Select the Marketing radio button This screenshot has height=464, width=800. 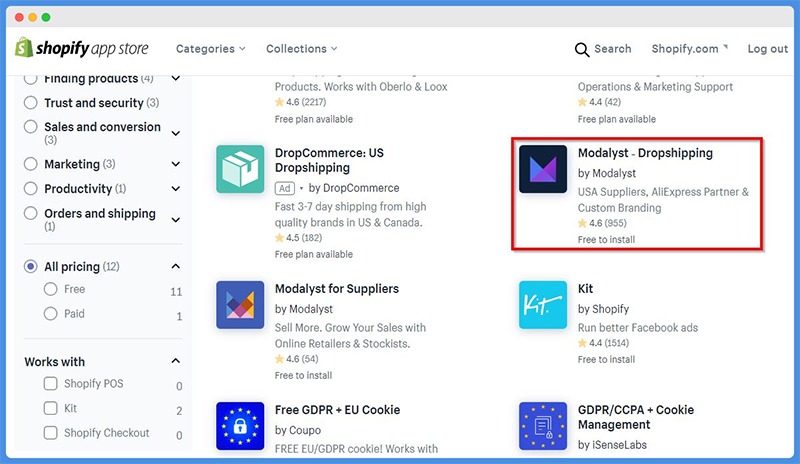coord(31,164)
